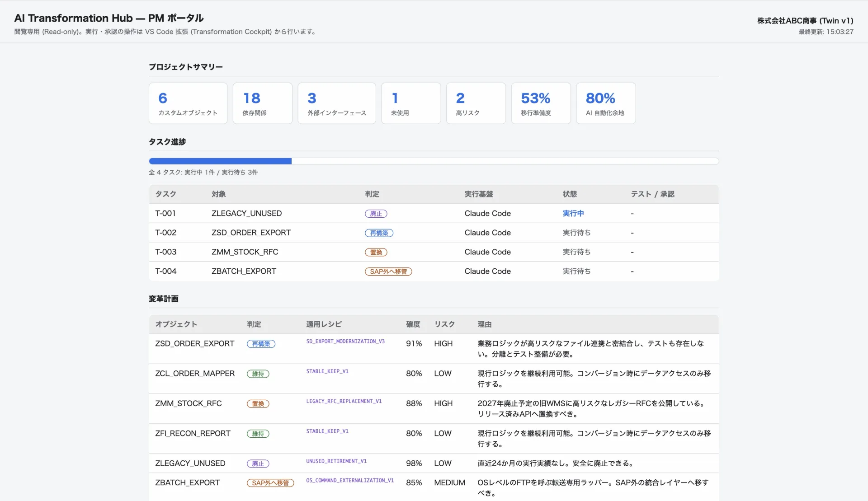
Task: Click ZSD_ORDER_EXPORT in the task table
Action: pos(251,233)
